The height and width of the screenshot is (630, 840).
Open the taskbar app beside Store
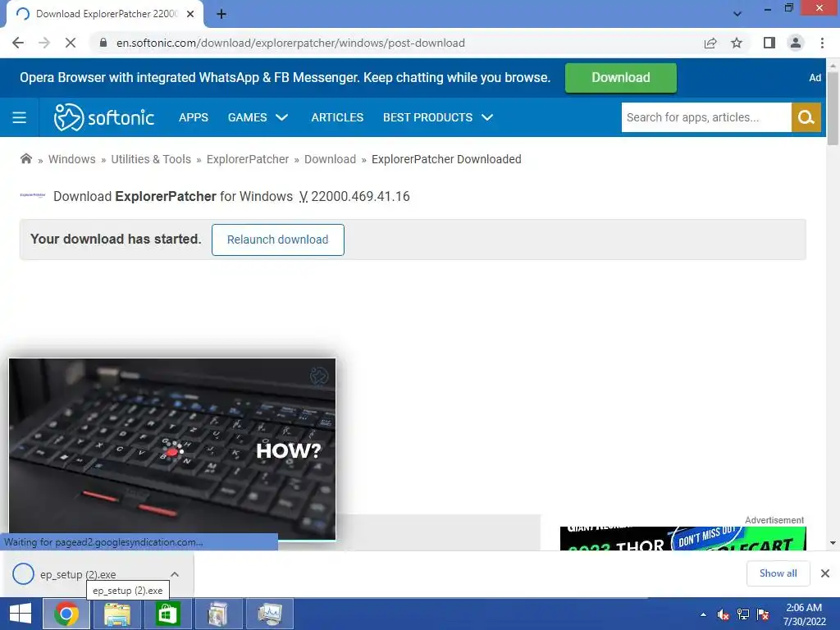(218, 614)
